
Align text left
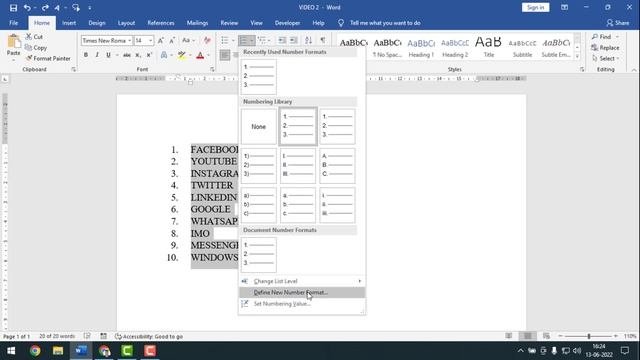tap(225, 55)
